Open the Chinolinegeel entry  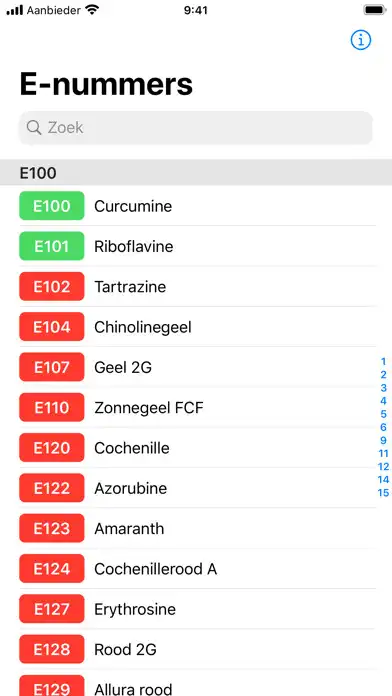[x=196, y=327]
